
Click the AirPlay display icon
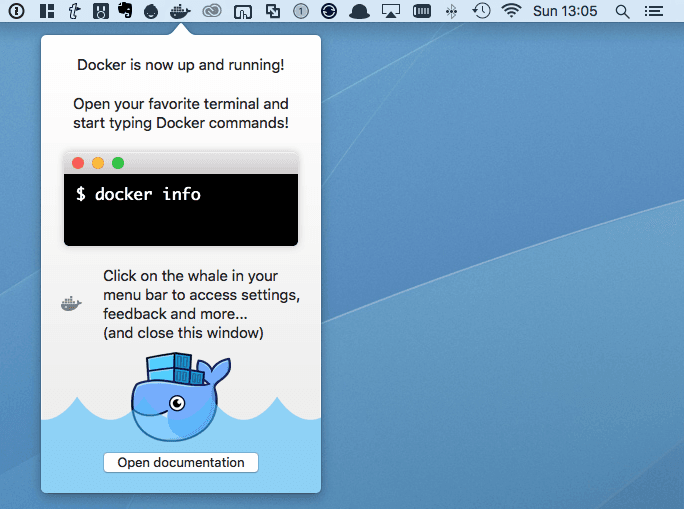click(x=391, y=11)
